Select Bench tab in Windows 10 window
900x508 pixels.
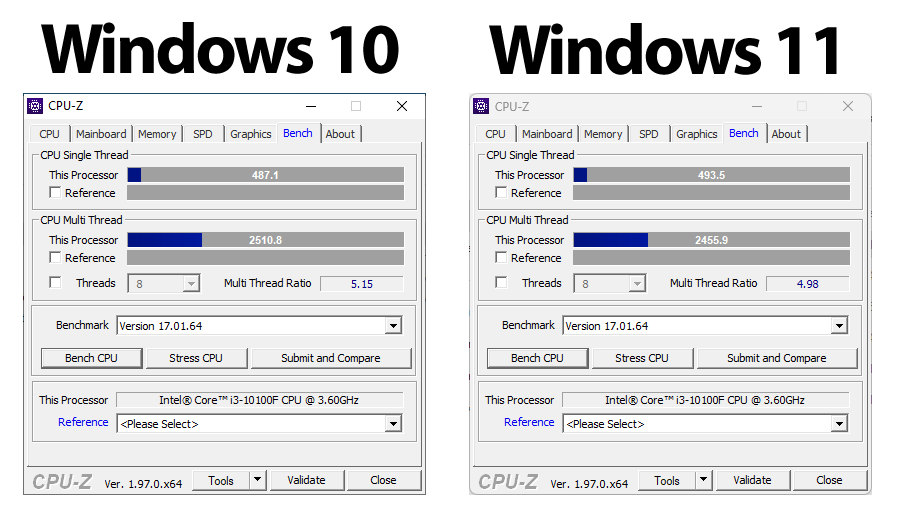298,133
